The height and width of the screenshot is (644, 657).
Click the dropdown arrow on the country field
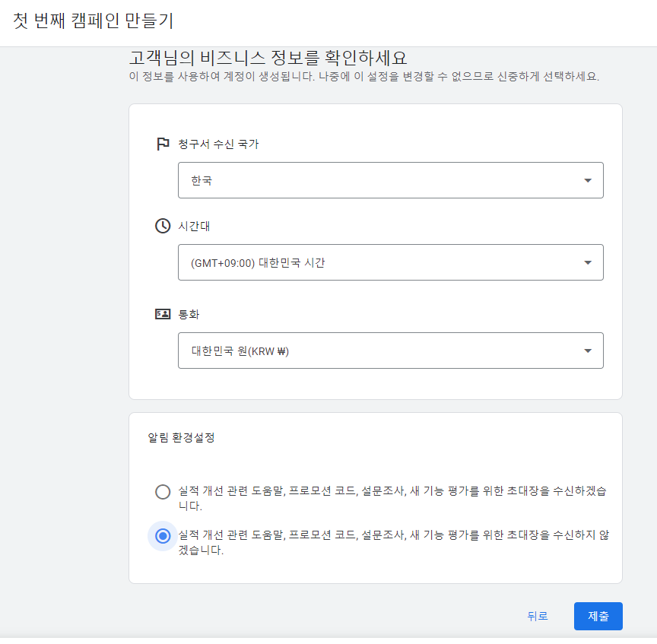(x=587, y=180)
